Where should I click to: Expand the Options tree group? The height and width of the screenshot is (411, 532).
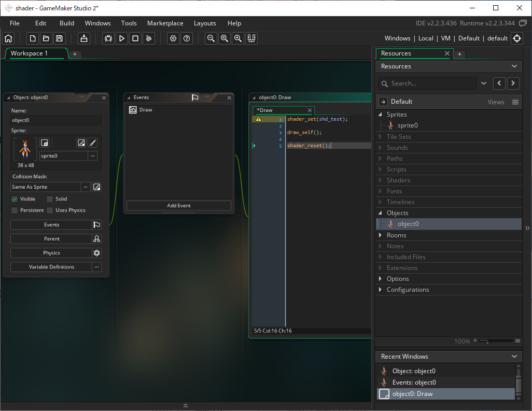pos(381,279)
